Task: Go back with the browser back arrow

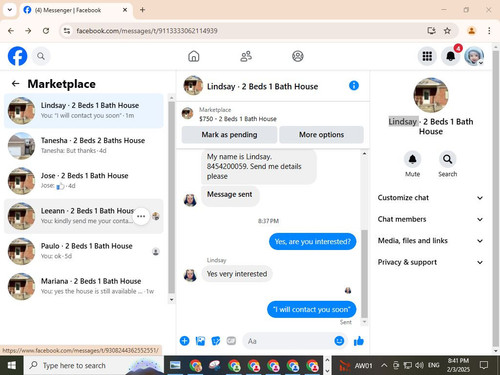Action: click(x=11, y=31)
